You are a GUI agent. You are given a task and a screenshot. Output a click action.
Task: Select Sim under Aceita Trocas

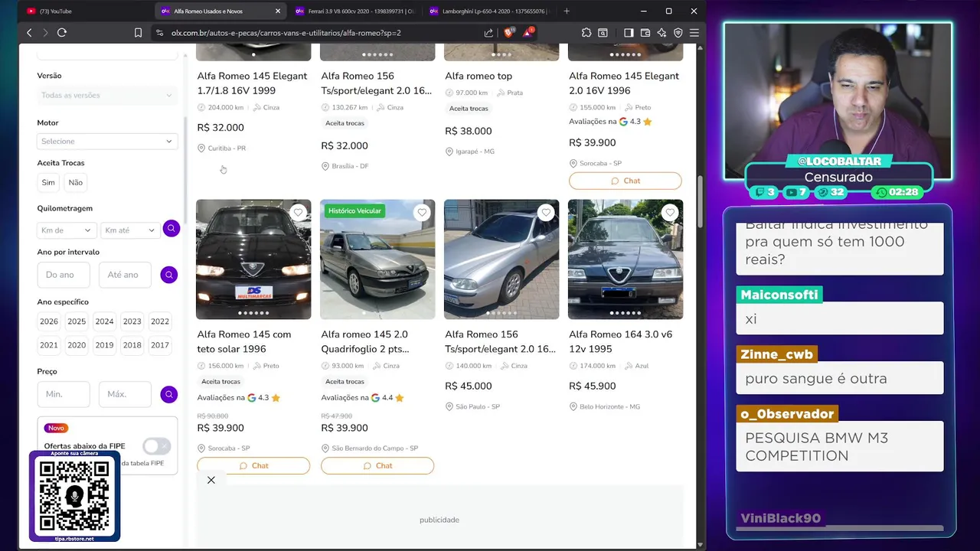click(48, 182)
